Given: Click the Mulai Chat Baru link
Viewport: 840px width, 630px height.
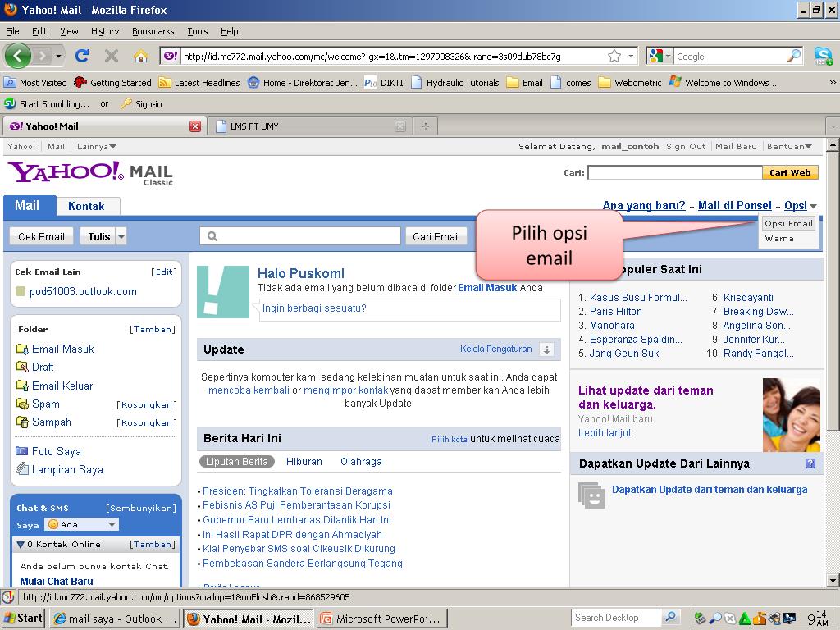Looking at the screenshot, I should (57, 582).
